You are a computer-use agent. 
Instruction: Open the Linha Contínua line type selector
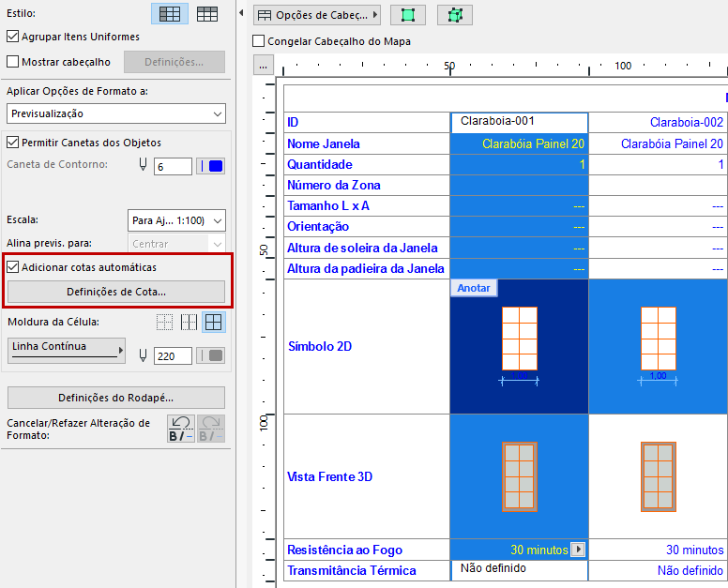point(67,349)
